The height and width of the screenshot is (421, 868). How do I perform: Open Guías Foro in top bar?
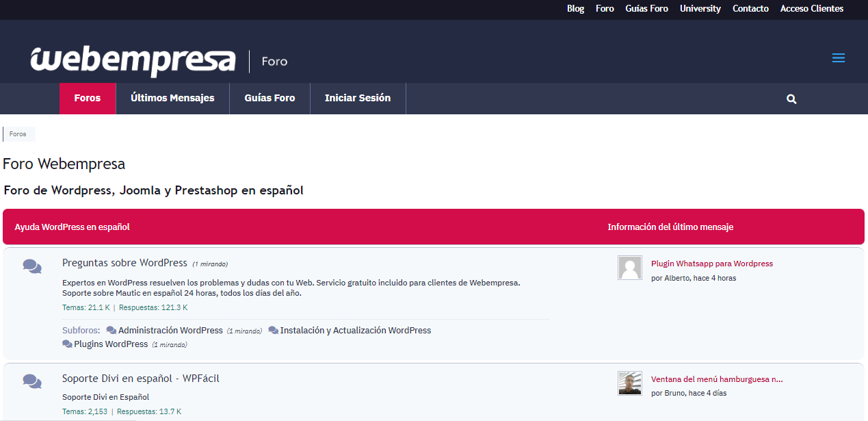click(x=646, y=9)
